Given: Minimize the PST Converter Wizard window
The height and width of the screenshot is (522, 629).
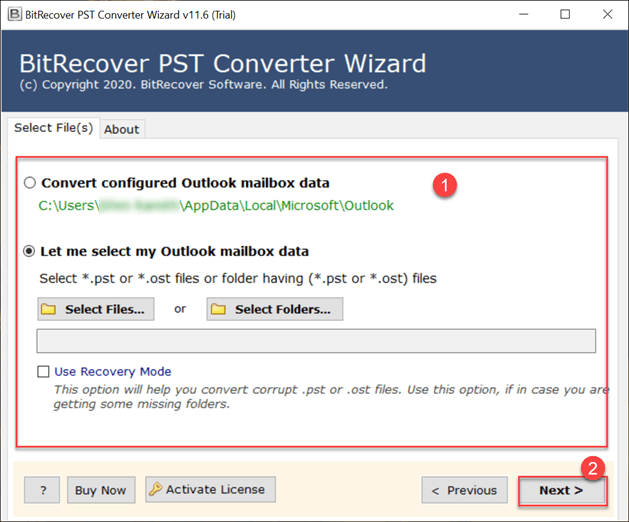Looking at the screenshot, I should coord(523,14).
